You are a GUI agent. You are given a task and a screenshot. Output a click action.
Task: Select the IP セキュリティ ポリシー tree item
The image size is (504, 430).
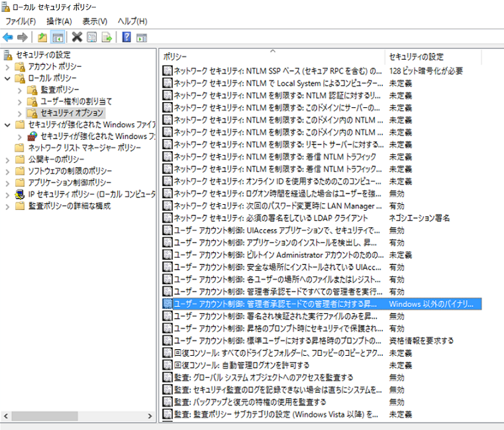coord(92,194)
